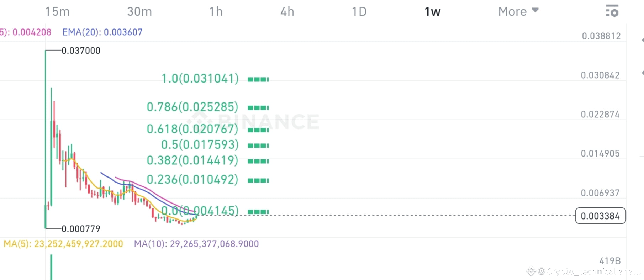644x280 pixels.
Task: Select the 4h interval
Action: [x=287, y=11]
